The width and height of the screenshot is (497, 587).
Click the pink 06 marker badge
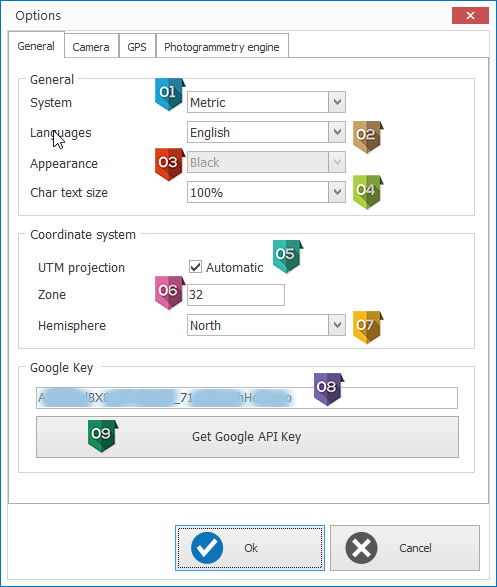[170, 293]
